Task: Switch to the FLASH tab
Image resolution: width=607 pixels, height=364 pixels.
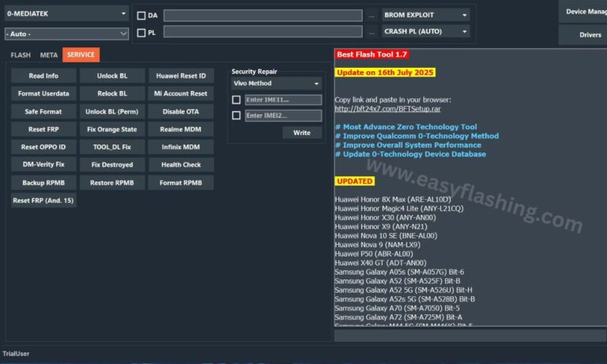Action: [x=21, y=55]
